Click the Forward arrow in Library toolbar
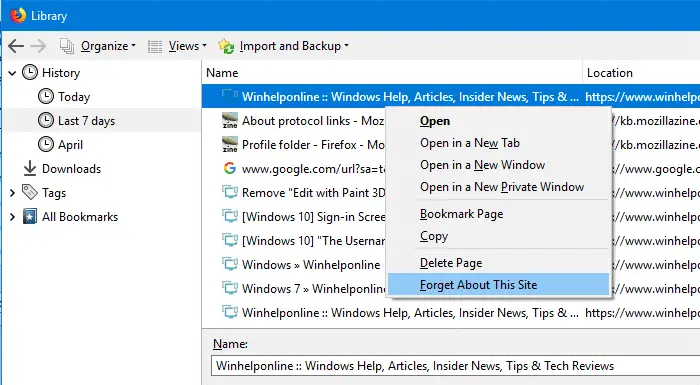Screen dimensions: 700x385 click(38, 46)
